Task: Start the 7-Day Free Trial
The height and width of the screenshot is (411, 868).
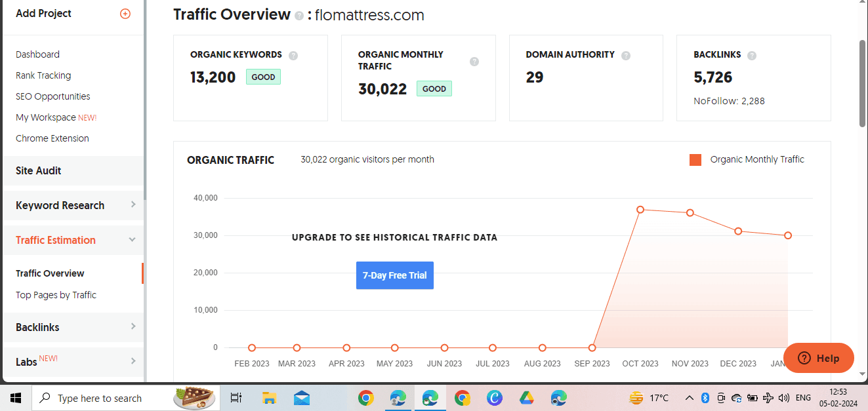Action: tap(394, 275)
